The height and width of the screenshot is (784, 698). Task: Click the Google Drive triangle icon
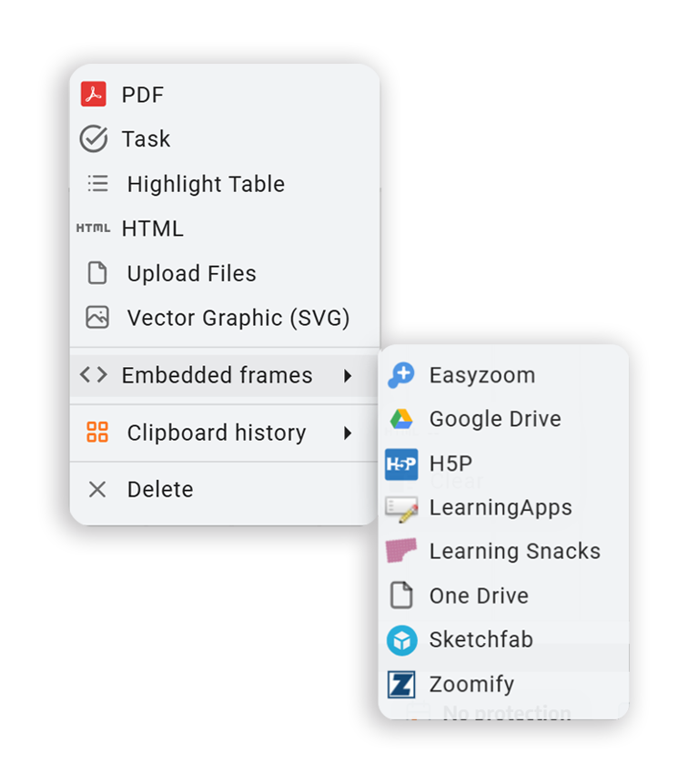point(401,419)
